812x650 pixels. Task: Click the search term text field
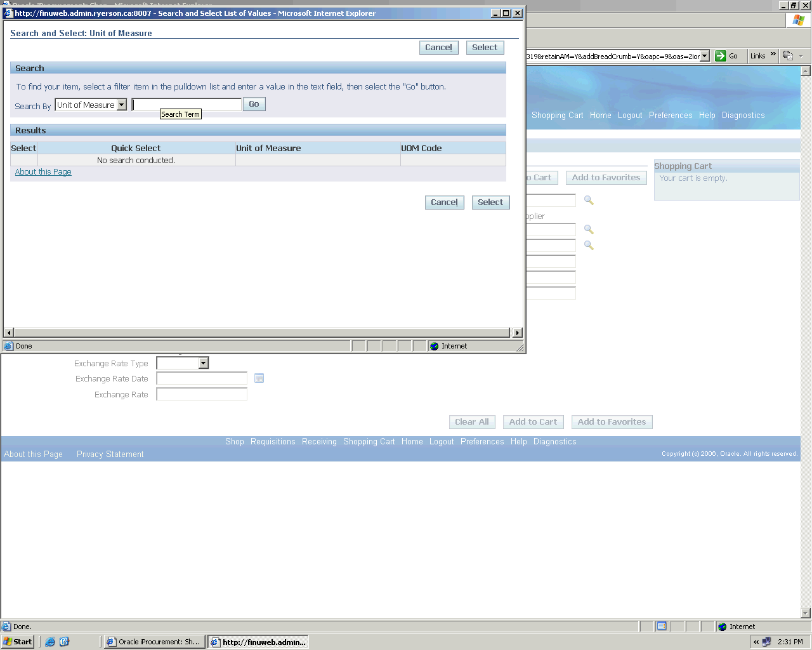(187, 105)
